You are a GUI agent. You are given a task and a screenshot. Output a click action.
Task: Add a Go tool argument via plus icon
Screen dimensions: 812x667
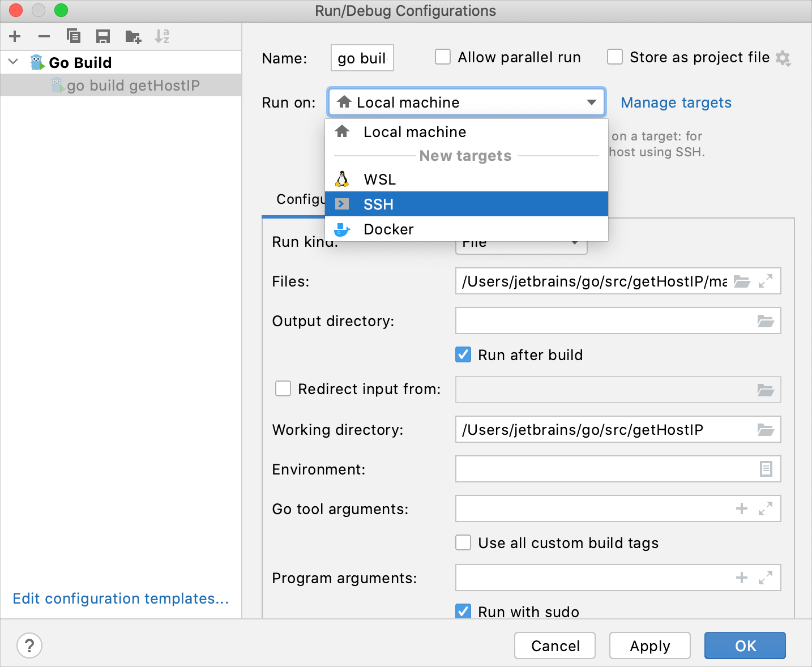[x=742, y=508]
